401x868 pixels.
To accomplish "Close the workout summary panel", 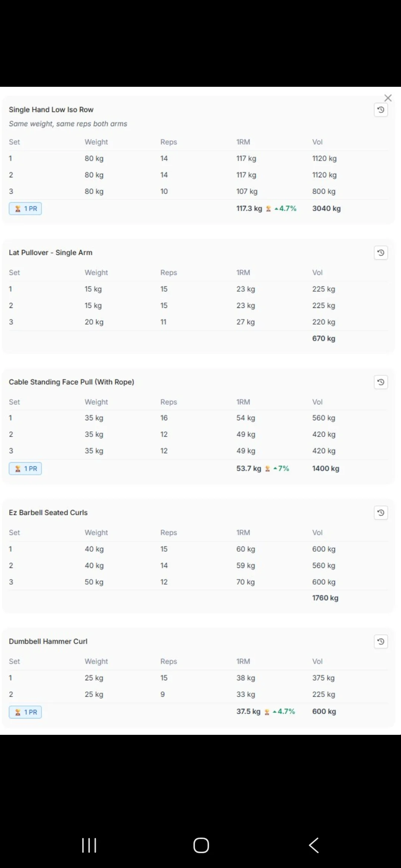I will pos(388,98).
